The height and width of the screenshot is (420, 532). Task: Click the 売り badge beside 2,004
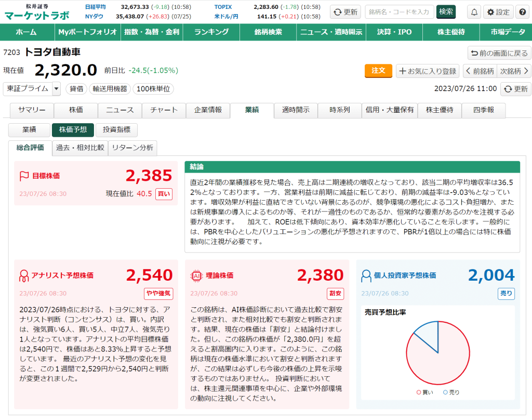click(506, 293)
